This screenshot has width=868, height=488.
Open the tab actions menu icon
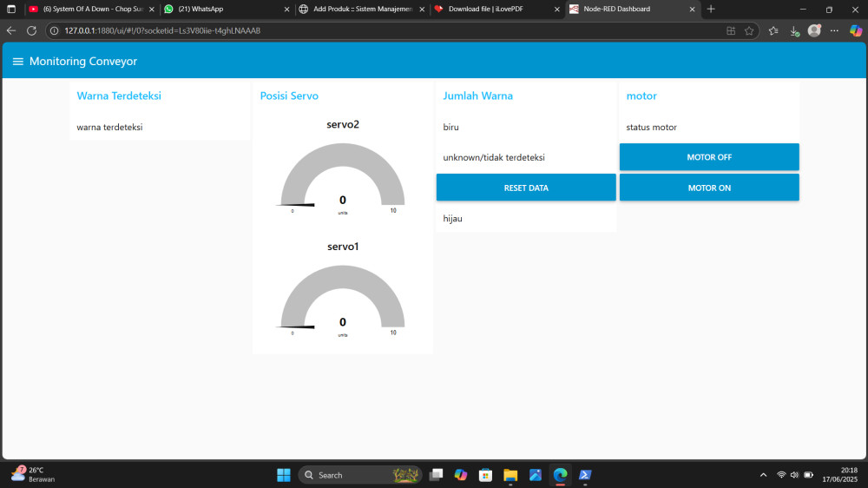coord(11,9)
